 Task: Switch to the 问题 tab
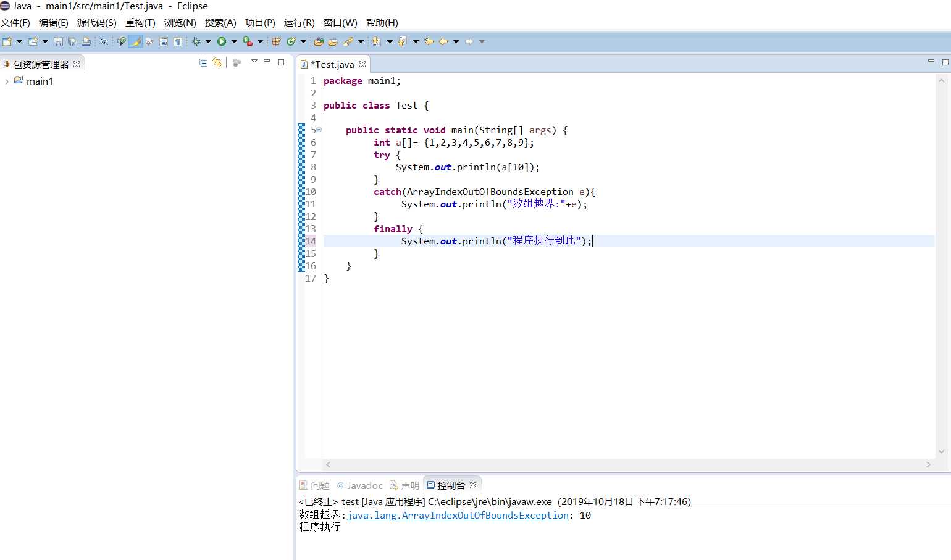[314, 485]
